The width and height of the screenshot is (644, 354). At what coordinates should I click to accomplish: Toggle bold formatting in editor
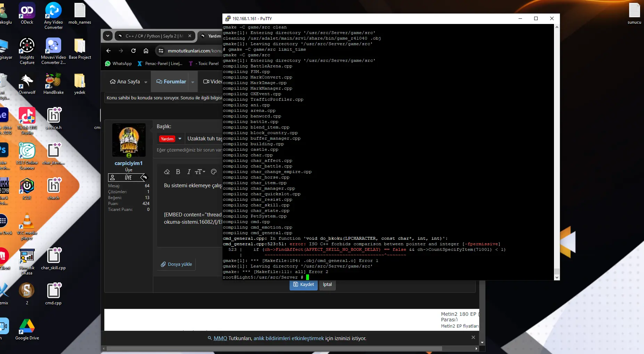(x=178, y=172)
